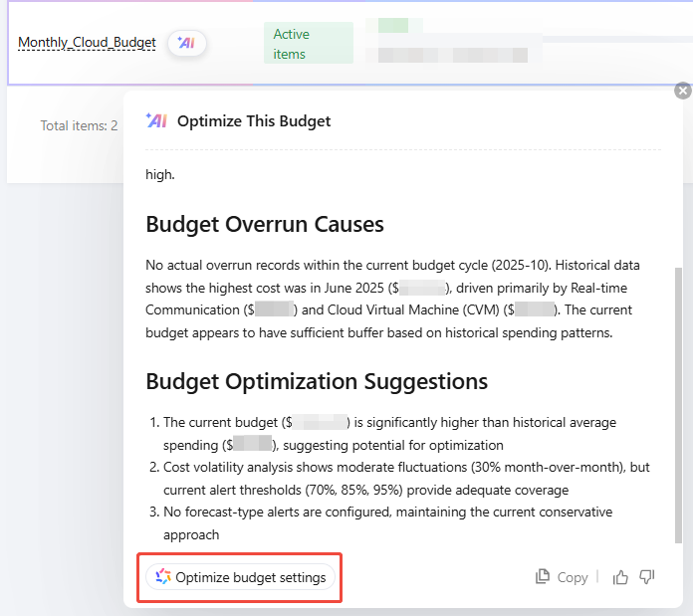Click the overrun paragraph mentioning June 2025
The width and height of the screenshot is (693, 616).
pyautogui.click(x=393, y=299)
